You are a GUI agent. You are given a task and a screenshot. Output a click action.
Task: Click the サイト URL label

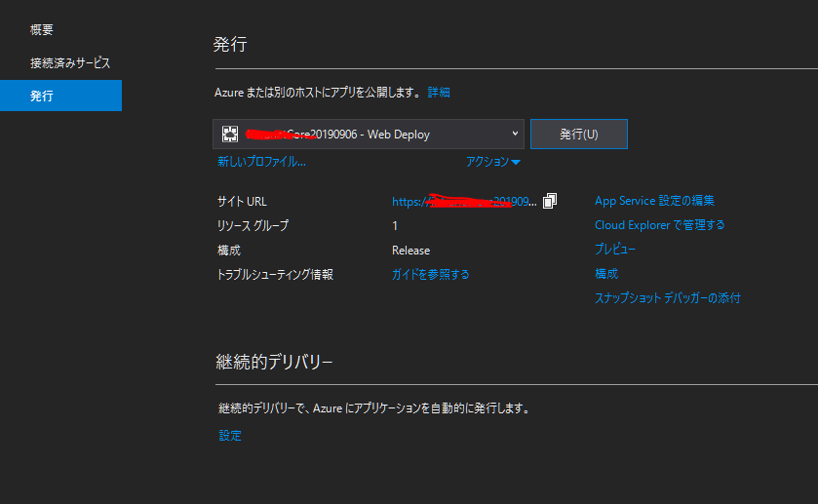coord(242,202)
